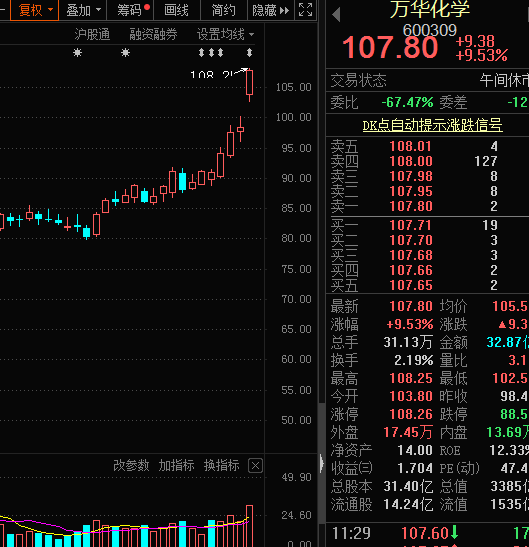This screenshot has width=529, height=547.
Task: Click 买一 price 107.71
Action: point(411,225)
